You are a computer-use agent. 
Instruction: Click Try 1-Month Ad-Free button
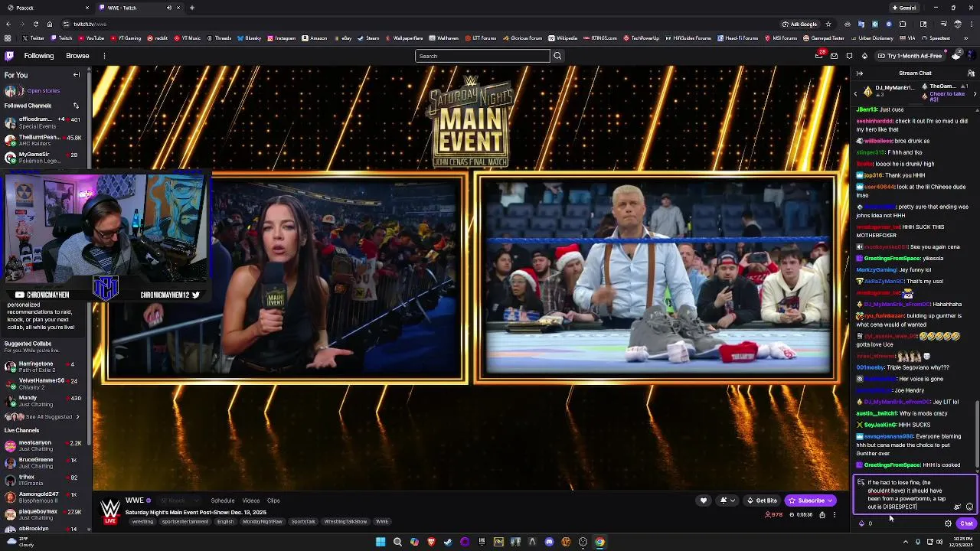click(x=910, y=56)
